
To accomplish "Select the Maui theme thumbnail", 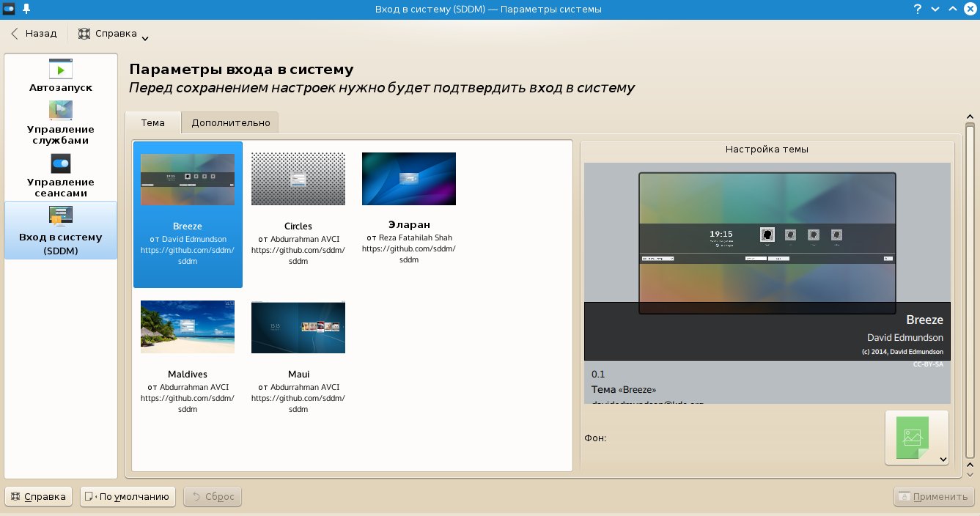I will pyautogui.click(x=298, y=327).
